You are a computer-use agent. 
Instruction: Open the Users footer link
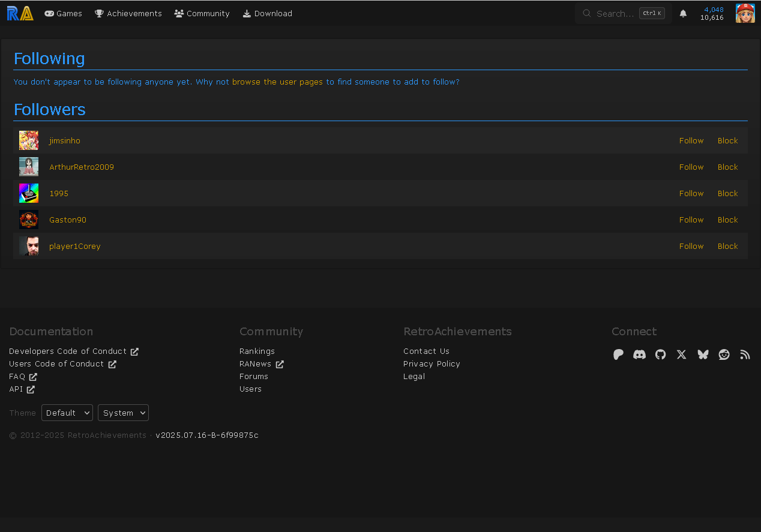[250, 389]
